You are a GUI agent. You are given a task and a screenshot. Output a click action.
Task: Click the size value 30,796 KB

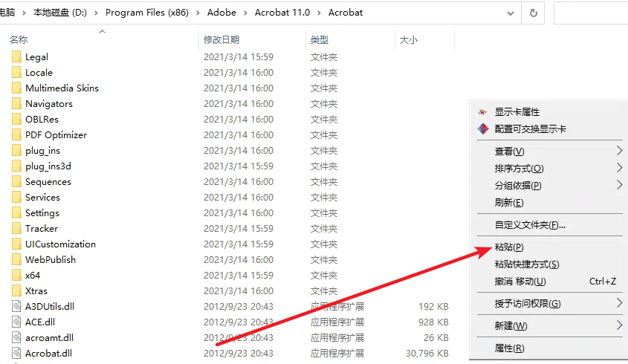pos(427,354)
